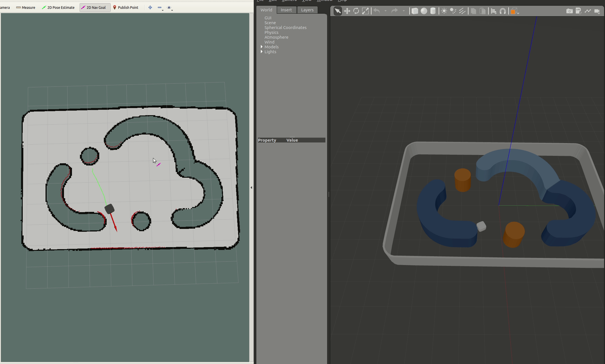Expand the Models tree node
This screenshot has width=605, height=364.
(x=262, y=47)
